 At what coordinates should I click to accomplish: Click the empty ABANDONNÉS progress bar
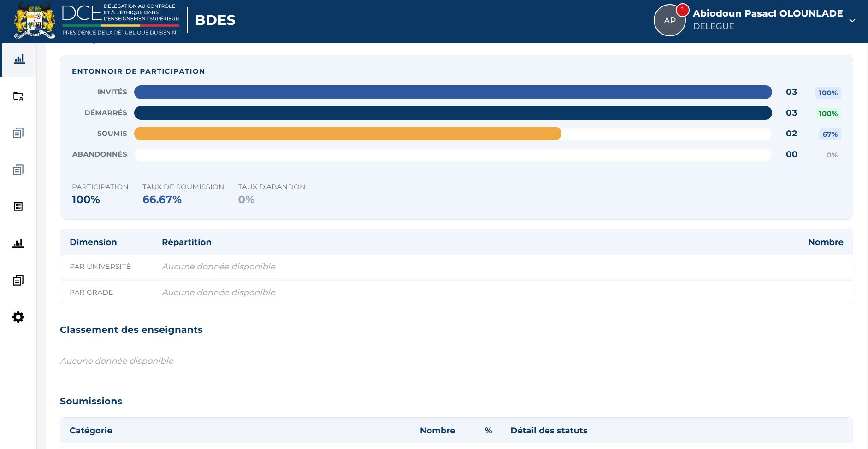coord(453,154)
